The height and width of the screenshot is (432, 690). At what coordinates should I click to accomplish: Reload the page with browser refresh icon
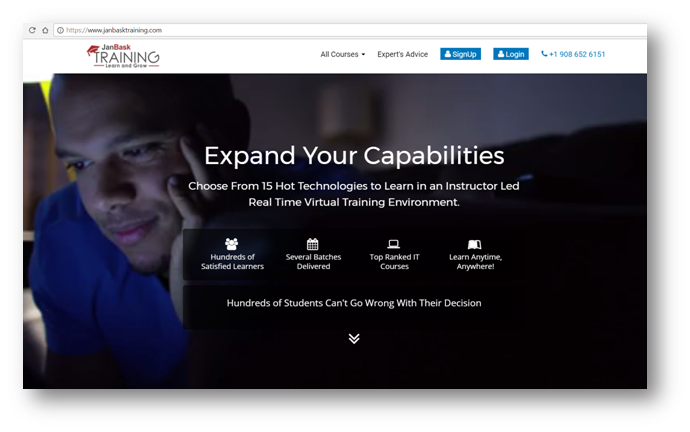point(32,30)
